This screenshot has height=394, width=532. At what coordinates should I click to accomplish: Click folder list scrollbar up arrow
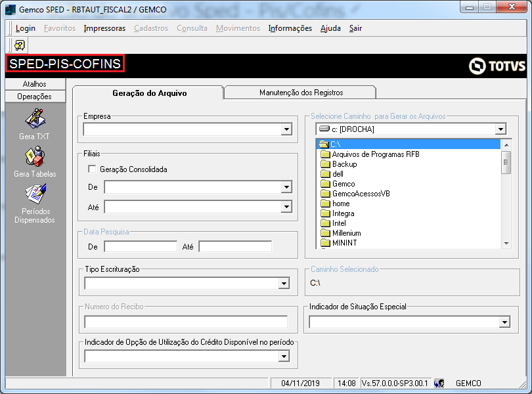point(506,145)
